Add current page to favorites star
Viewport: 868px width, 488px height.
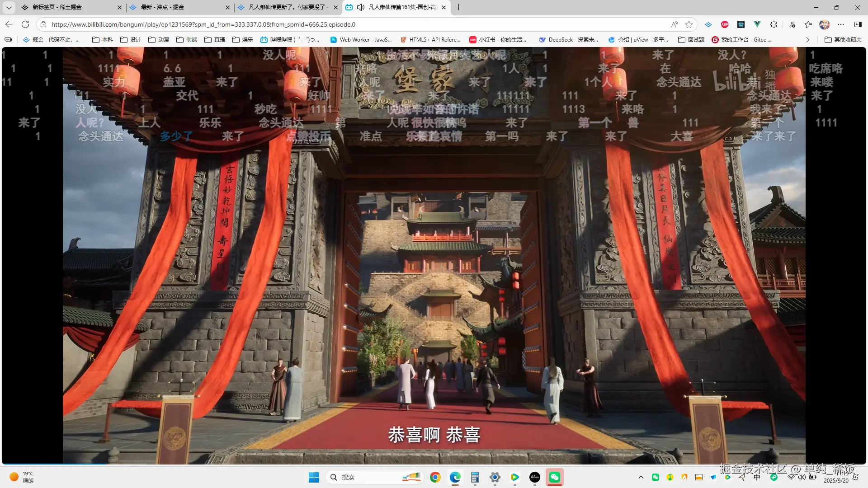pos(689,24)
